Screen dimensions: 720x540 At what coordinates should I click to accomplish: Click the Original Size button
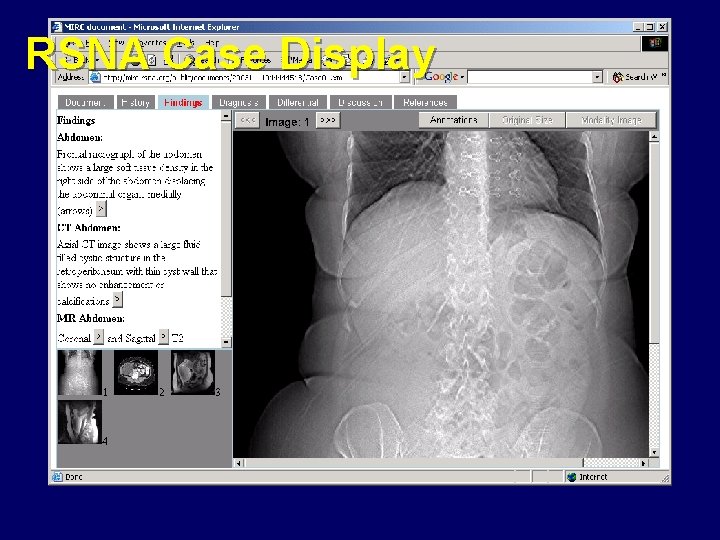tap(527, 120)
